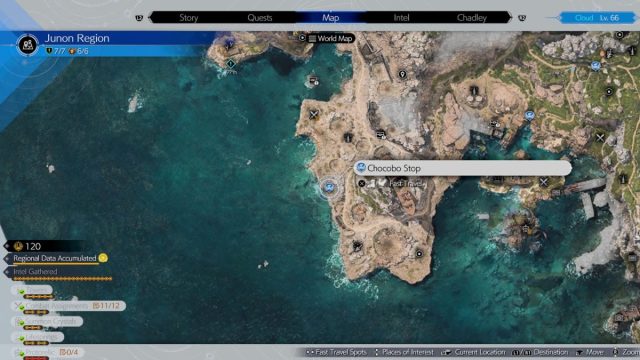This screenshot has width=640, height=360.
Task: Select the circle marker in the northeast grassland
Action: [x=609, y=92]
